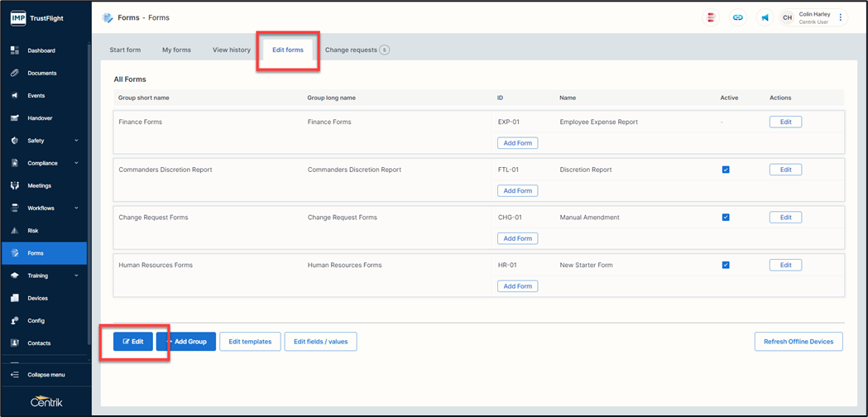
Task: Click the Risk warning triangle icon
Action: pos(15,231)
